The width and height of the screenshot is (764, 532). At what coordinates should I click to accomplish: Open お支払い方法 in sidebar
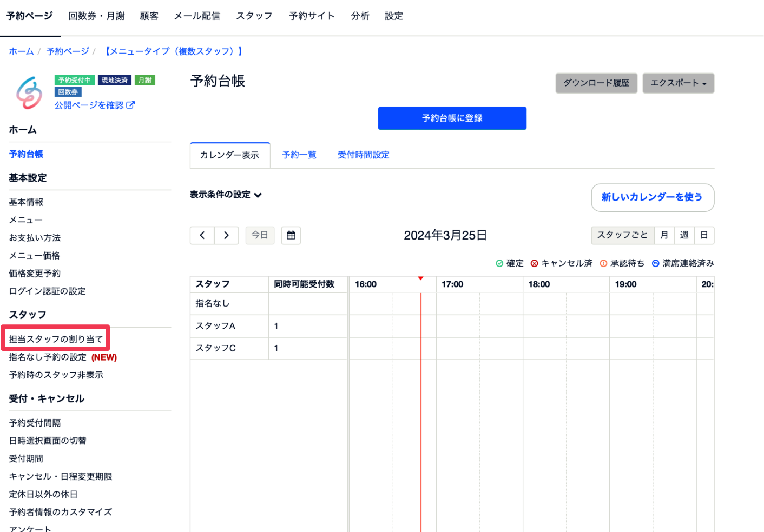(35, 238)
